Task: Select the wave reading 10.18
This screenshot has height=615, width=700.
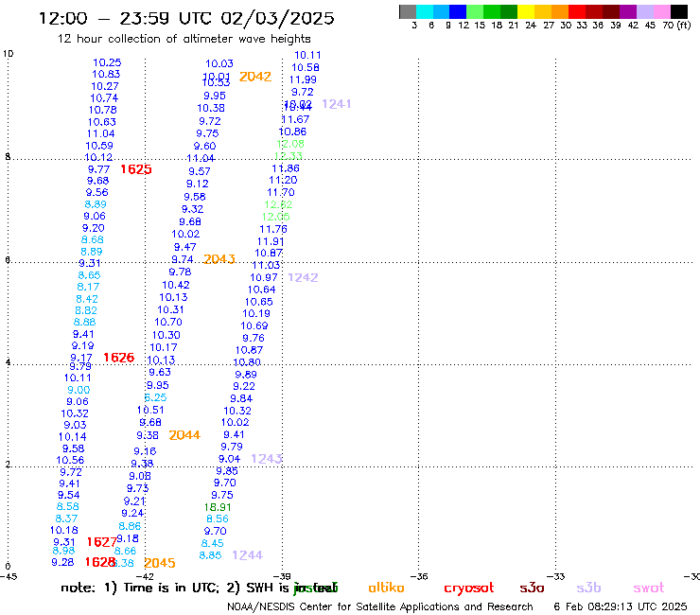Action: pyautogui.click(x=63, y=530)
